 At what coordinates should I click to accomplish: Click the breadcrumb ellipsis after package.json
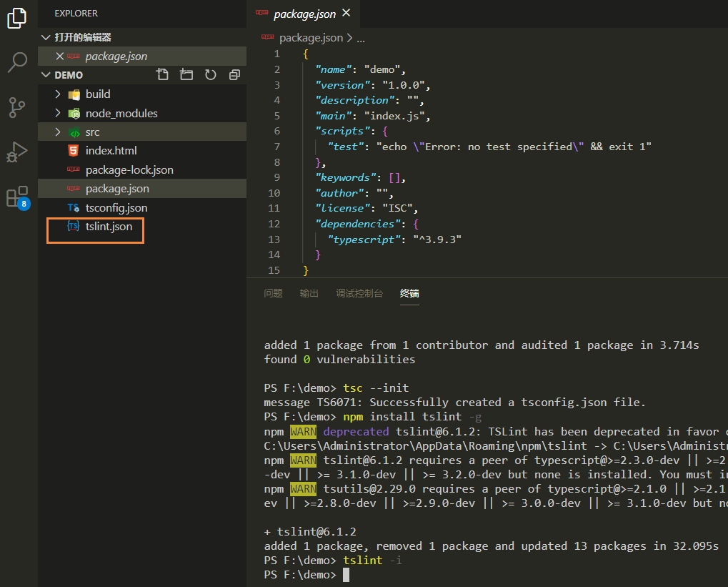(361, 39)
